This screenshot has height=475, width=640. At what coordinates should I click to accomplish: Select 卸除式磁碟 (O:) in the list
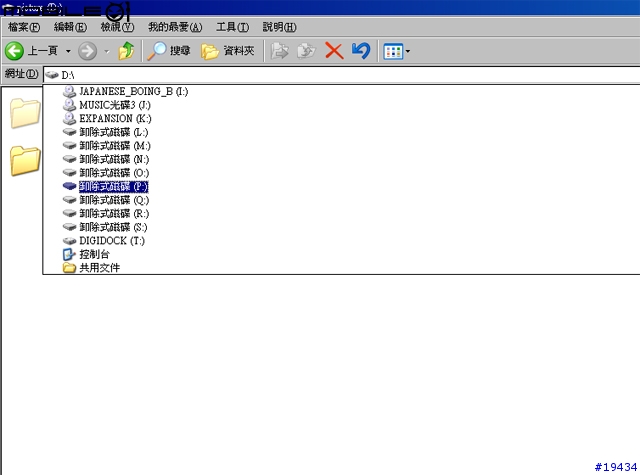114,173
